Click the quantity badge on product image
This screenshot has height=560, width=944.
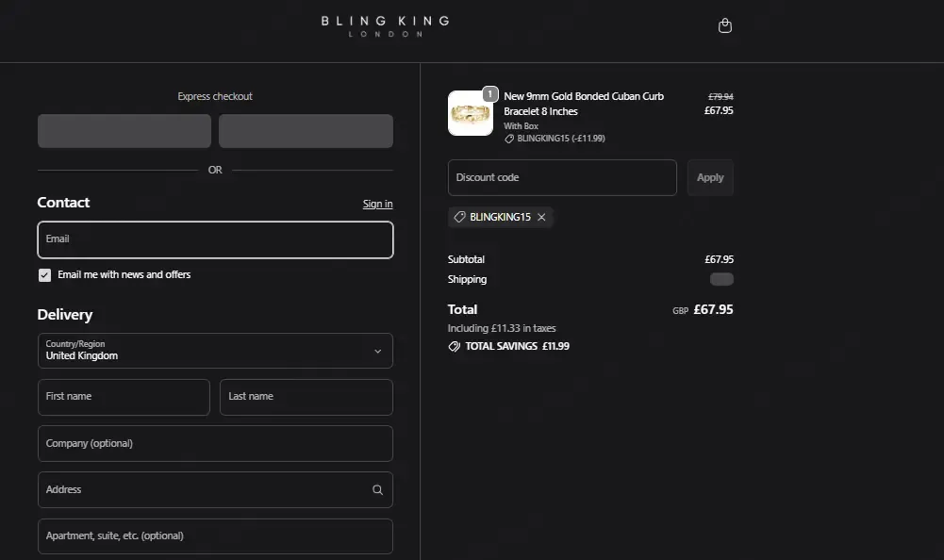pyautogui.click(x=490, y=94)
